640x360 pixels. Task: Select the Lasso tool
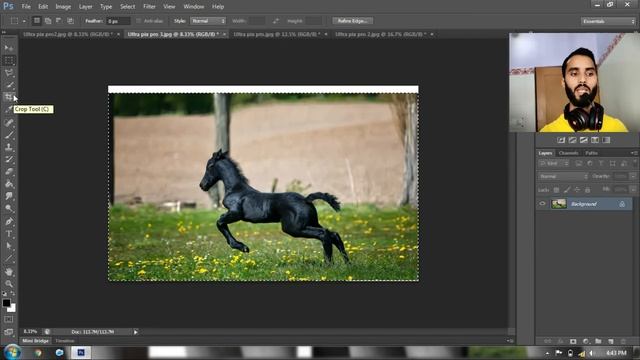9,73
